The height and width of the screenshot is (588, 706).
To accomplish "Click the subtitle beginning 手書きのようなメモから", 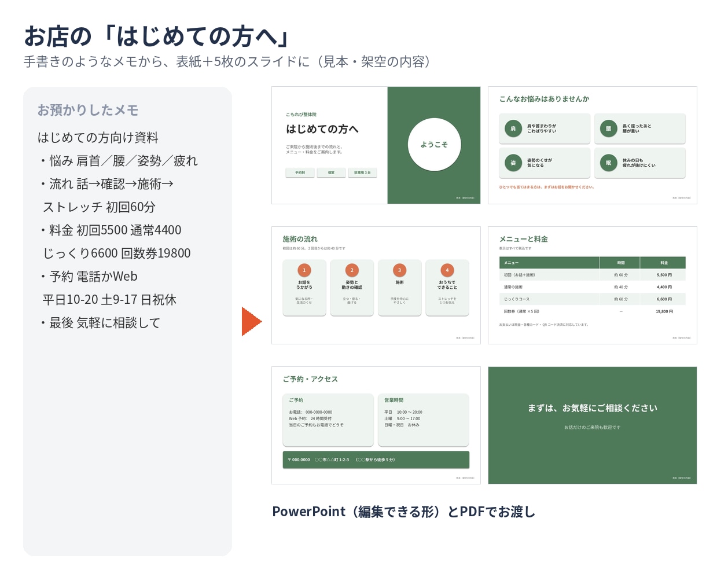I will tap(229, 62).
